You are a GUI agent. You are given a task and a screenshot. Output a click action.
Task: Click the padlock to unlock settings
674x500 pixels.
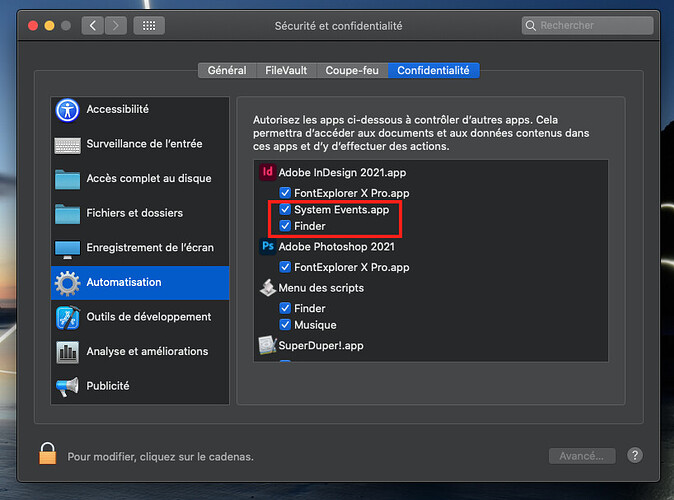[48, 454]
